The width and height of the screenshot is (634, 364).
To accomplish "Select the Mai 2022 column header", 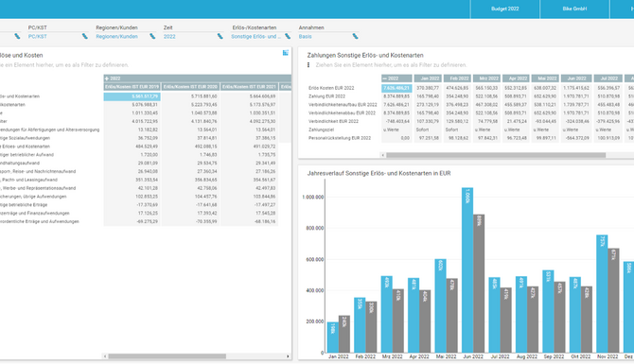I will 545,78.
